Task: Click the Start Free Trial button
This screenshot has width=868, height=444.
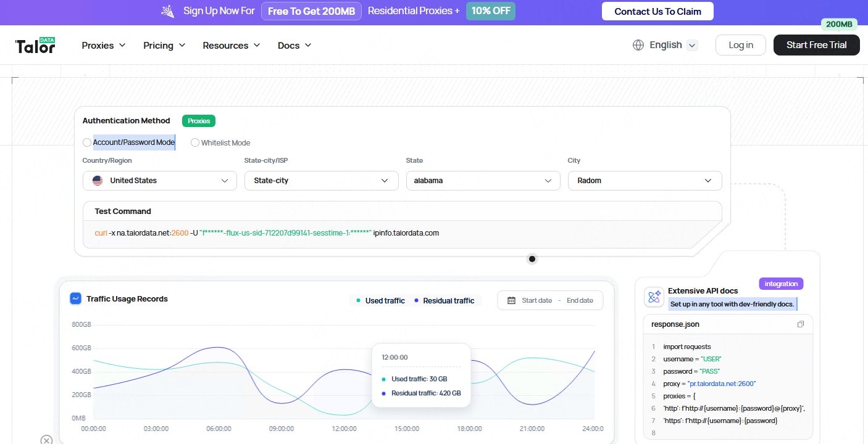Action: pyautogui.click(x=816, y=45)
